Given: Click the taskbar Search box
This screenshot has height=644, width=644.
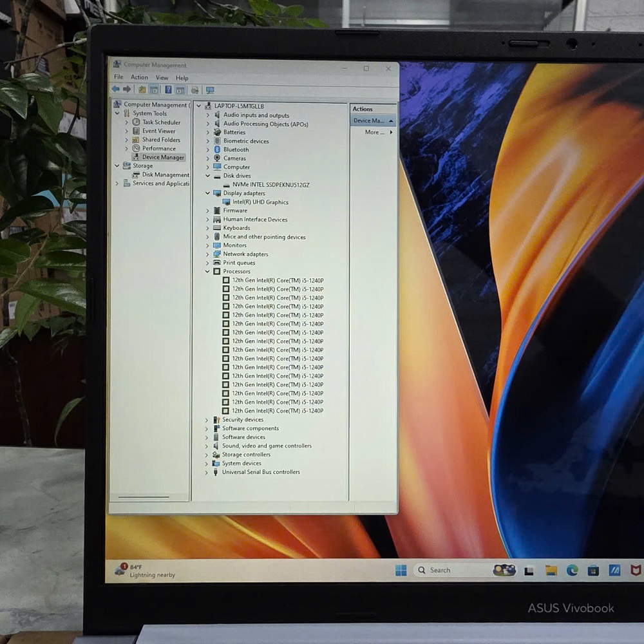Looking at the screenshot, I should point(453,570).
